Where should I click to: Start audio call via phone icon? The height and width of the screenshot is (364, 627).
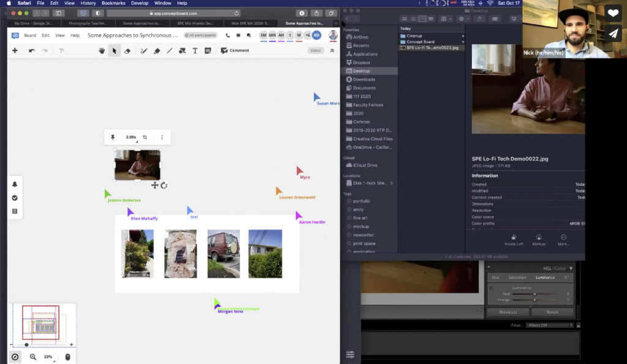point(228,35)
